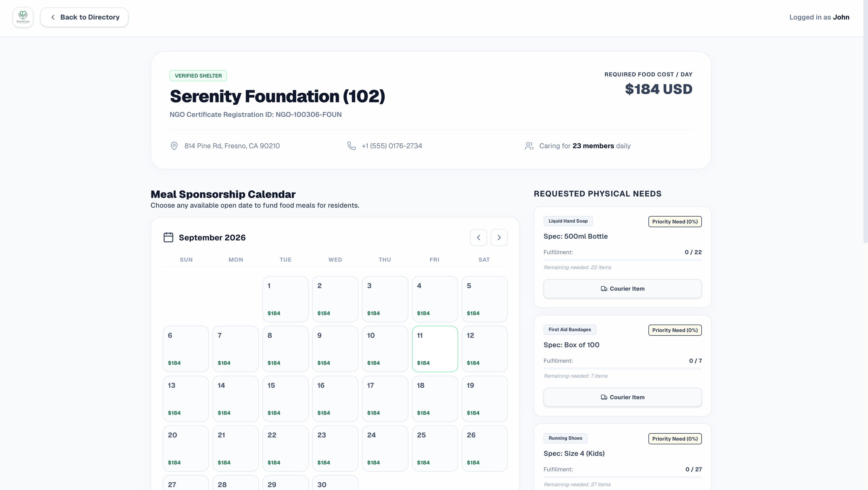Select September 1 on the calendar
Screen dimensions: 868x490
tap(285, 299)
